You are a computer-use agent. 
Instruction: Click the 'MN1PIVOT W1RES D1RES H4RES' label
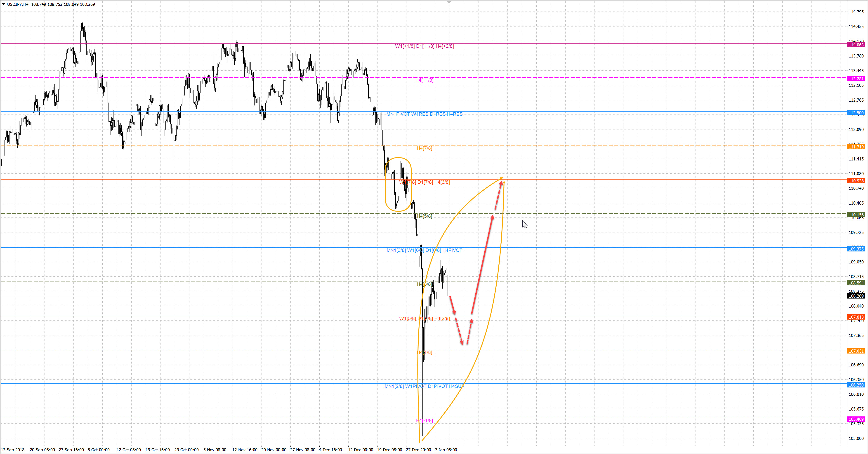424,114
